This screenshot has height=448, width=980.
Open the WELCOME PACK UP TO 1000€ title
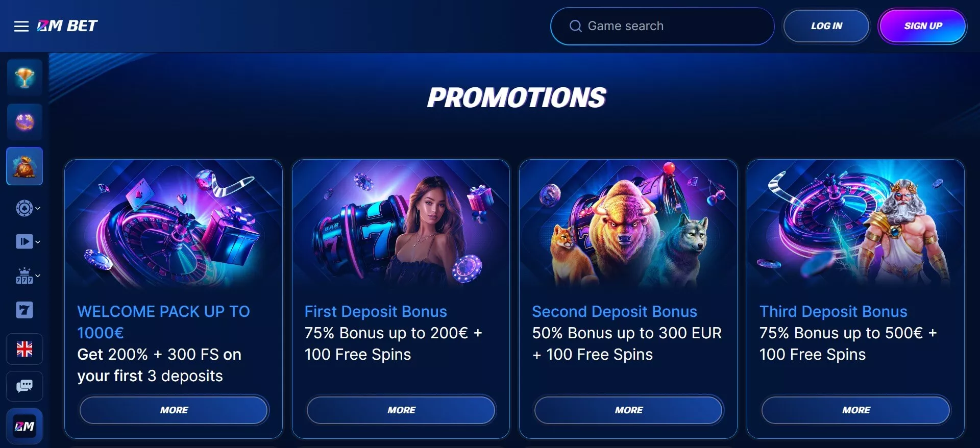tap(163, 322)
